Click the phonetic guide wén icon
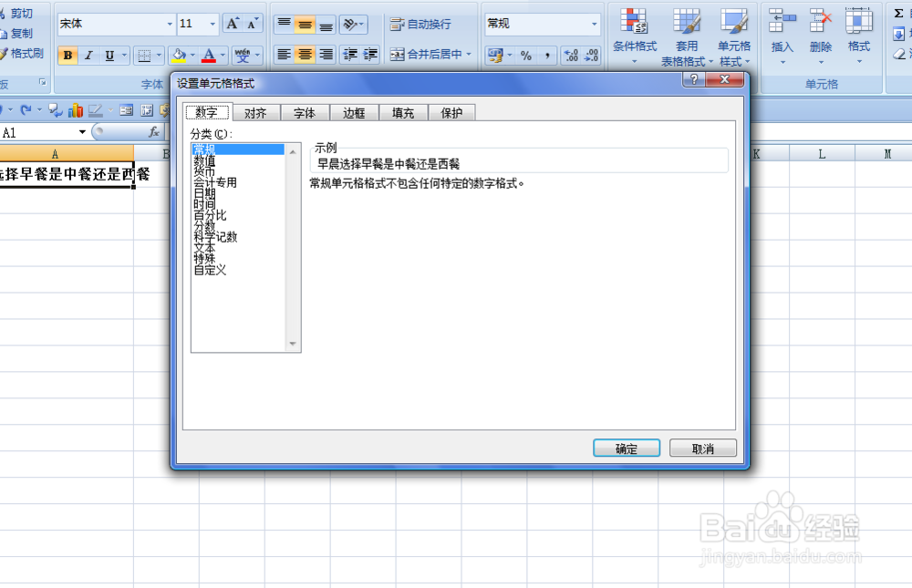Image resolution: width=912 pixels, height=588 pixels. 243,56
